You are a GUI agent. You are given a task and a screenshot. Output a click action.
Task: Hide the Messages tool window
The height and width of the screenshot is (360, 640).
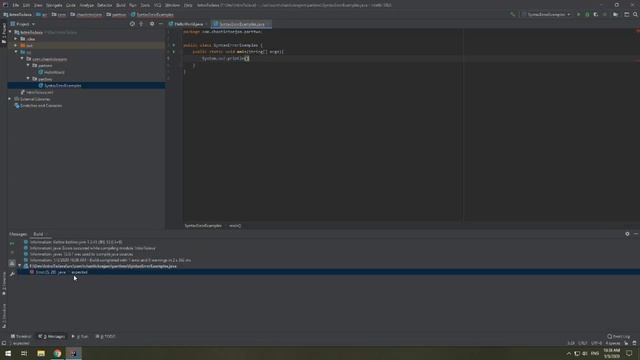(636, 234)
